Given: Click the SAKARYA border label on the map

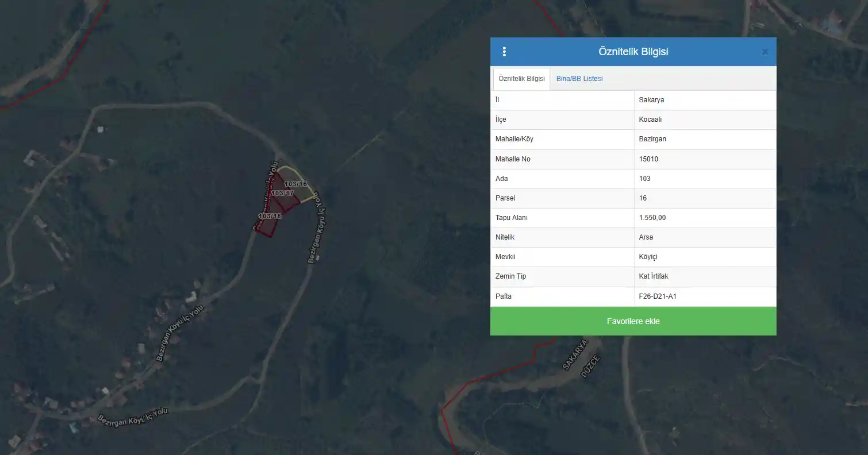Looking at the screenshot, I should 576,354.
